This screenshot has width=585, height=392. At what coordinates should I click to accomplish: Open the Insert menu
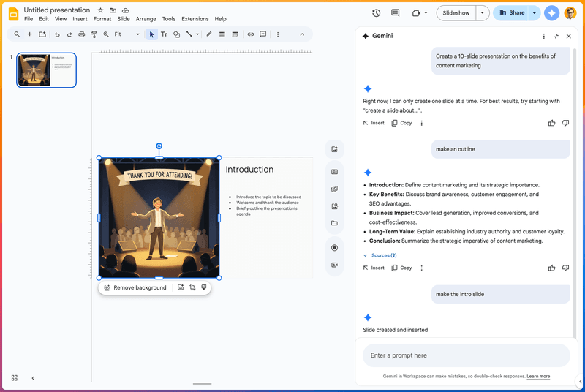point(80,19)
